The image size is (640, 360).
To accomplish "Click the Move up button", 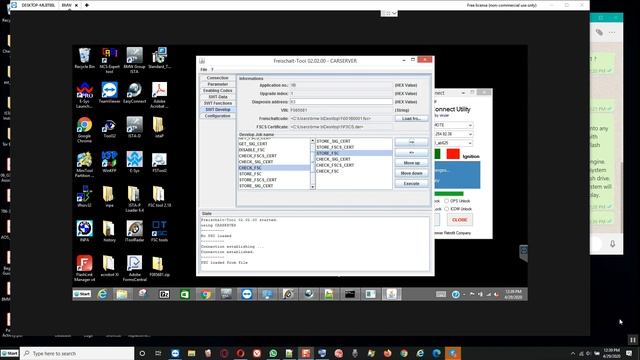I will click(411, 163).
